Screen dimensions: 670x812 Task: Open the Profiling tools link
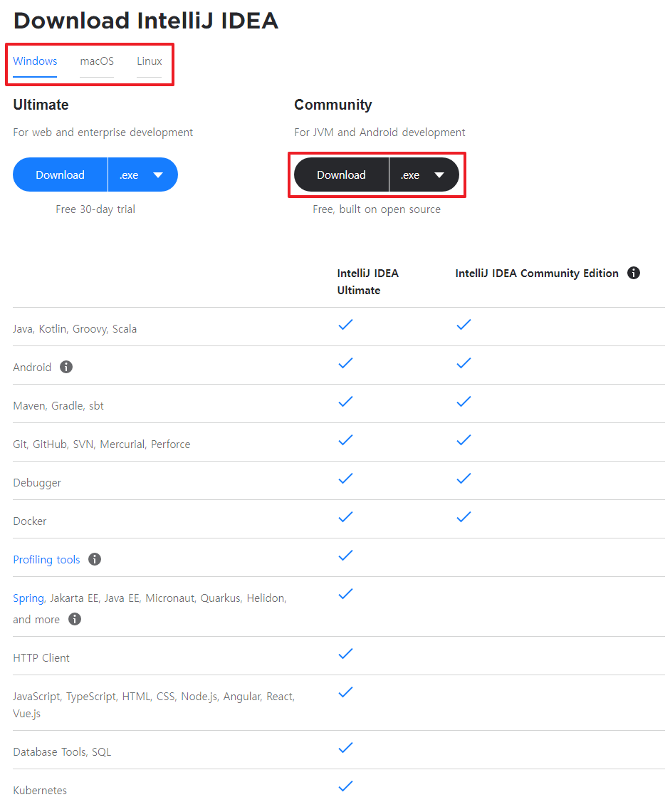46,560
